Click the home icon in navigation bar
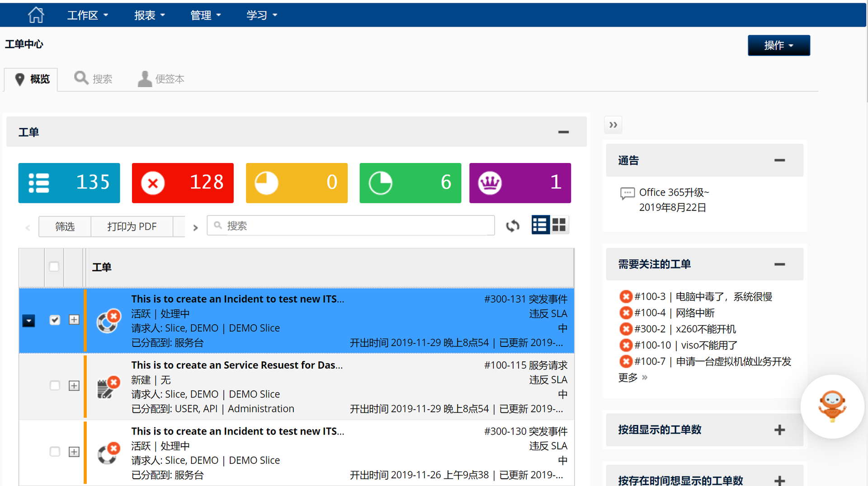The width and height of the screenshot is (868, 486). tap(36, 15)
